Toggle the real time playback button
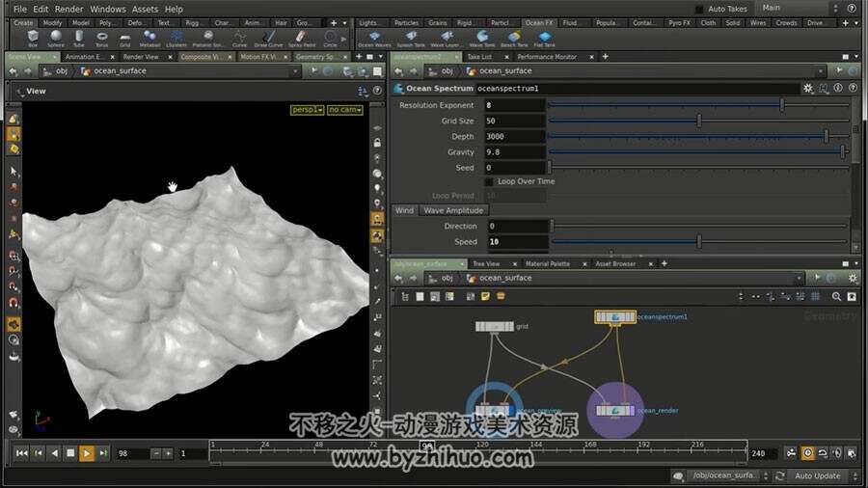Viewport: 868px width, 488px height. point(807,453)
